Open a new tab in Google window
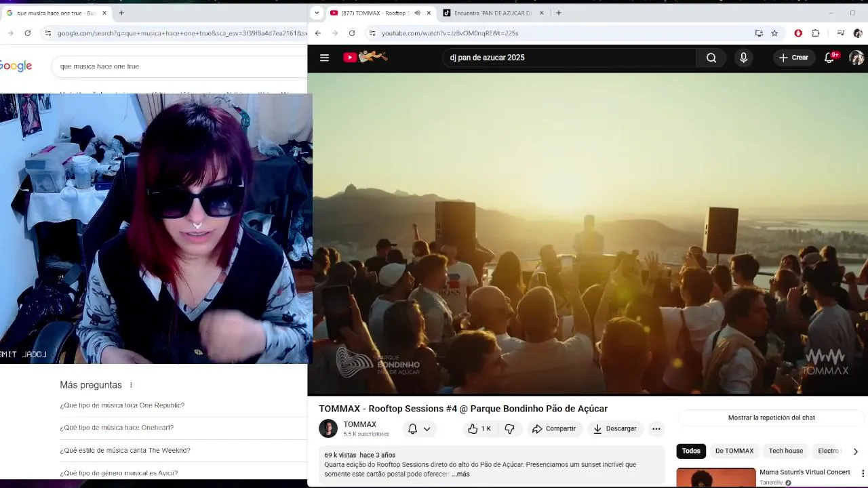This screenshot has height=488, width=868. tap(121, 13)
